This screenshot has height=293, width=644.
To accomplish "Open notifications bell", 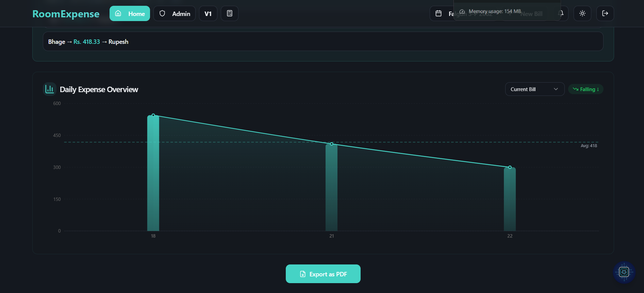I will (x=562, y=14).
